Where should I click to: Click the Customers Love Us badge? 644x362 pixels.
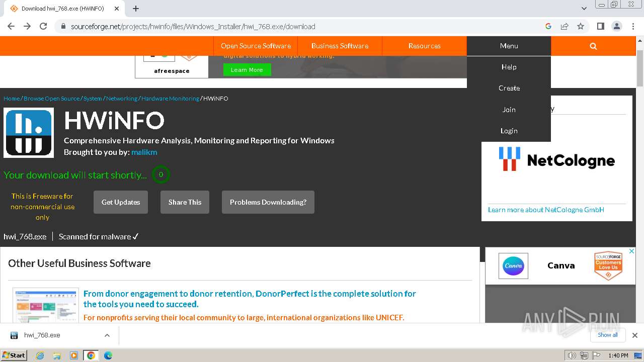[608, 265]
